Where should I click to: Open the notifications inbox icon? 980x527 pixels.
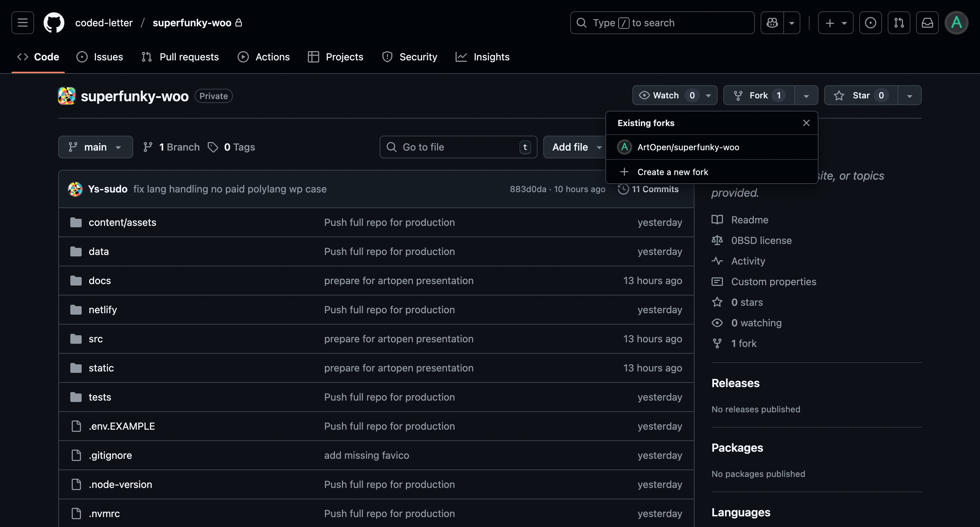(x=927, y=23)
